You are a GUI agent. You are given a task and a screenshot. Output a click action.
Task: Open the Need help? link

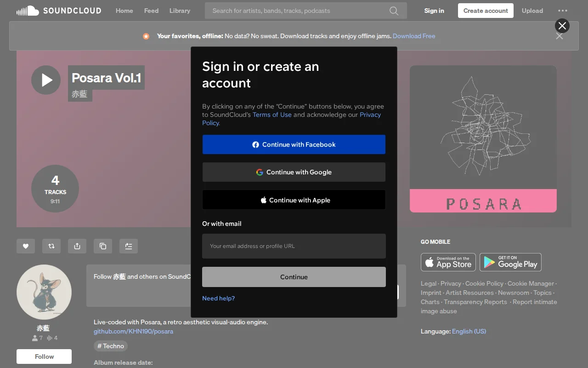[x=218, y=298]
